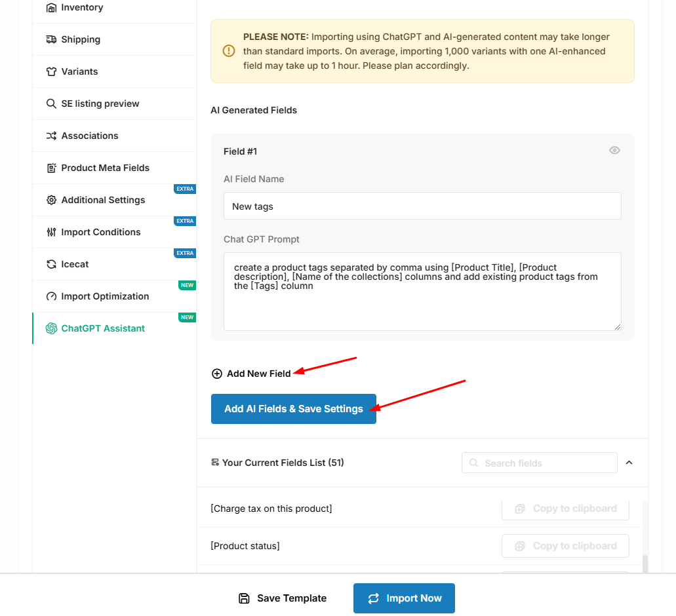Screen dimensions: 676x616
Task: Click the AI Field Name input
Action: tap(422, 206)
